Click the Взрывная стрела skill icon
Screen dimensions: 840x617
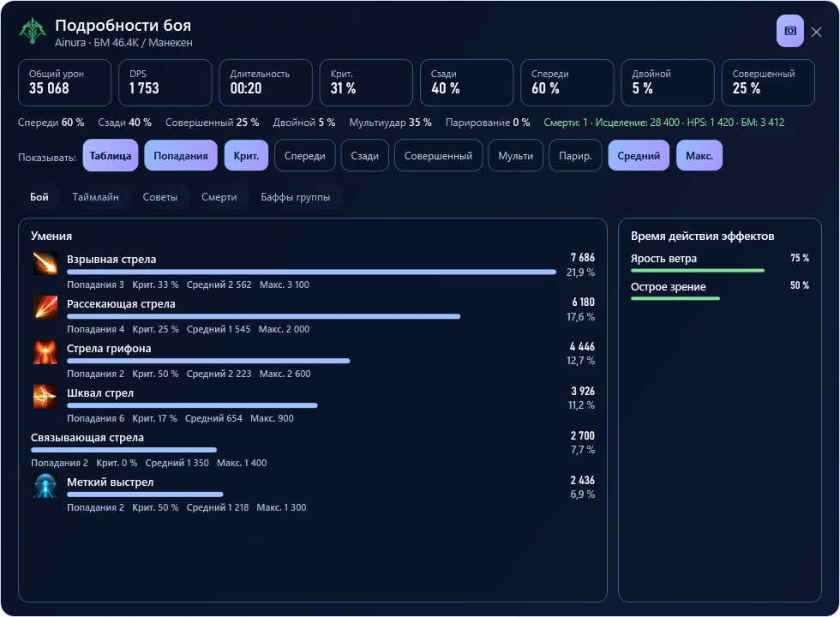[45, 263]
